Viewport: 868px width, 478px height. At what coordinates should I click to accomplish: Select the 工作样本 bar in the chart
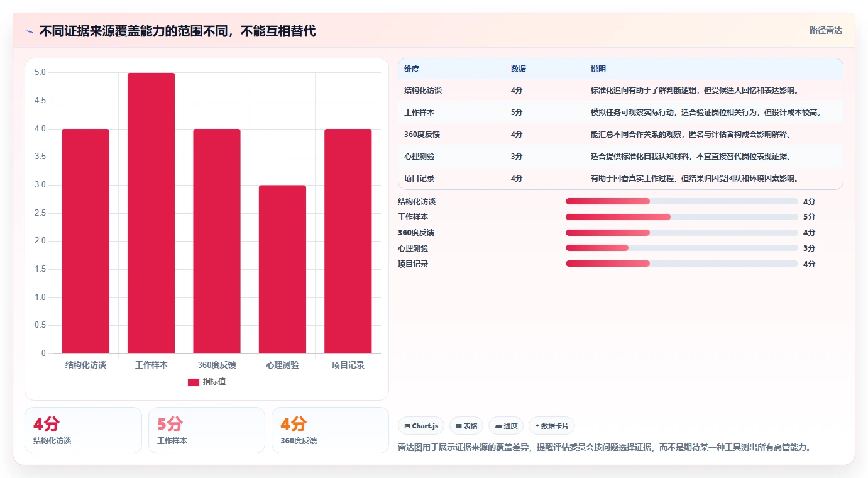(151, 213)
